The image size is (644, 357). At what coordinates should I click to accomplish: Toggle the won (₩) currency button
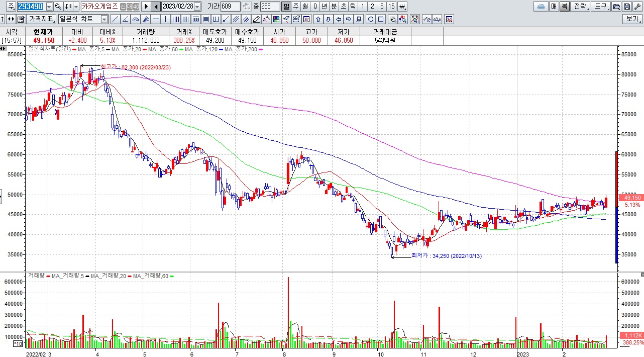tap(402, 7)
